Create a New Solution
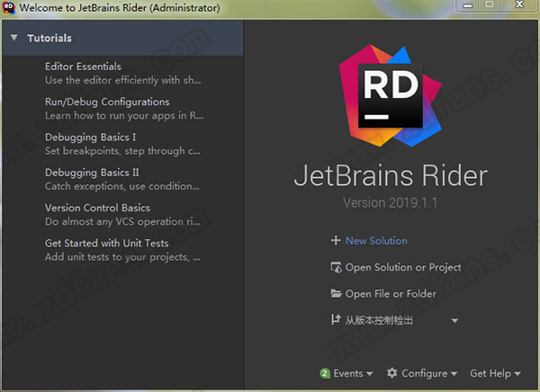 pos(376,241)
